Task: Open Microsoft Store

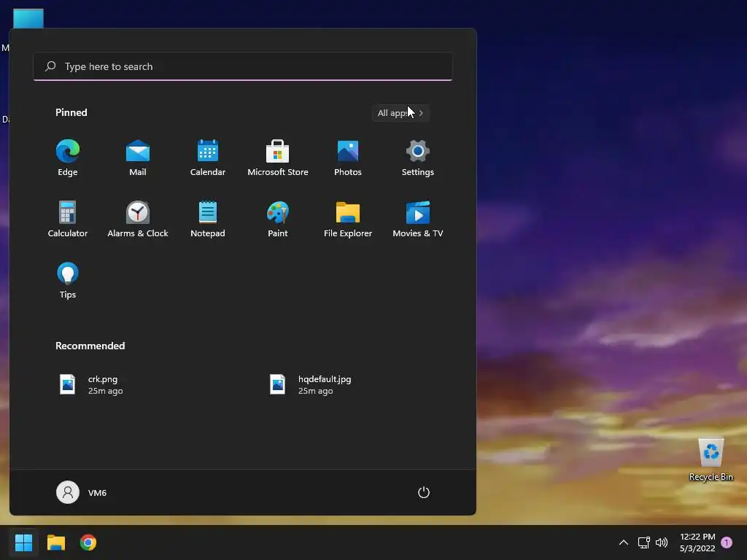Action: (x=278, y=158)
